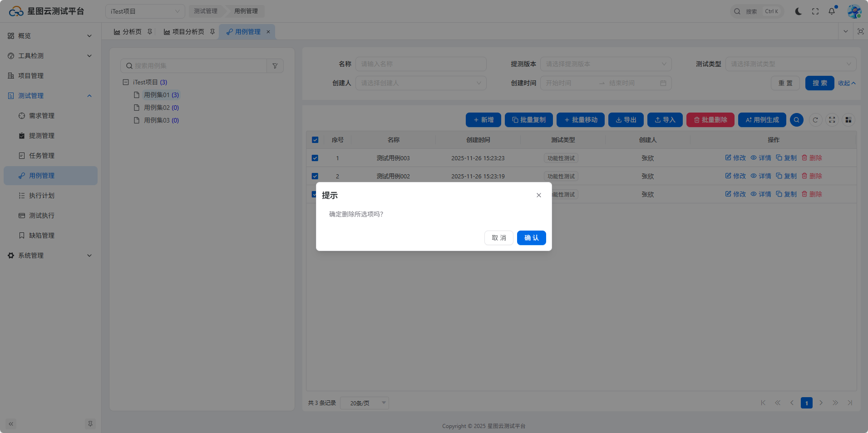Uncheck the select-all header checkbox
The image size is (868, 433).
pyautogui.click(x=315, y=140)
